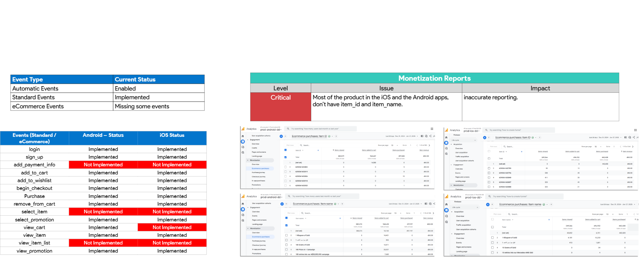Click red Not Implemented cell for add_payment_info Android
The height and width of the screenshot is (278, 644).
[x=103, y=165]
